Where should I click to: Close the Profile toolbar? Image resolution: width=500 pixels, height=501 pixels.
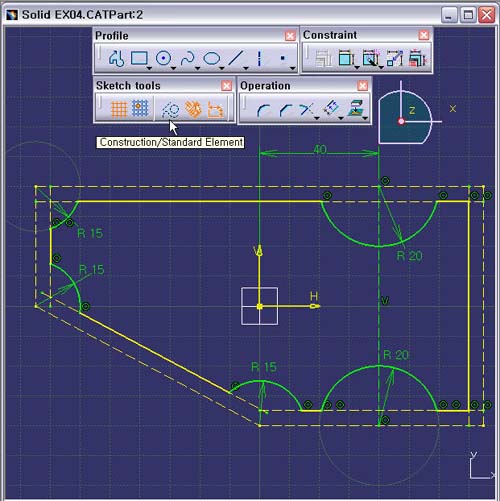coord(290,36)
